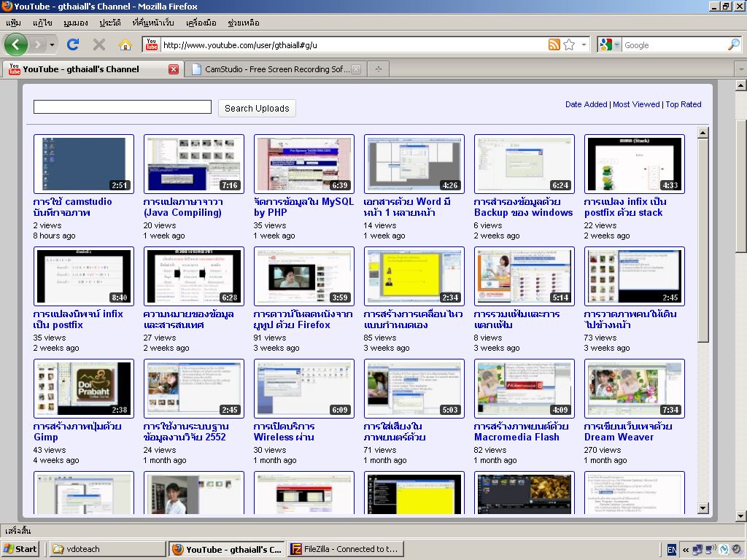Screen dimensions: 747x560
Task: Click the RSS feed icon in address bar
Action: pyautogui.click(x=554, y=44)
